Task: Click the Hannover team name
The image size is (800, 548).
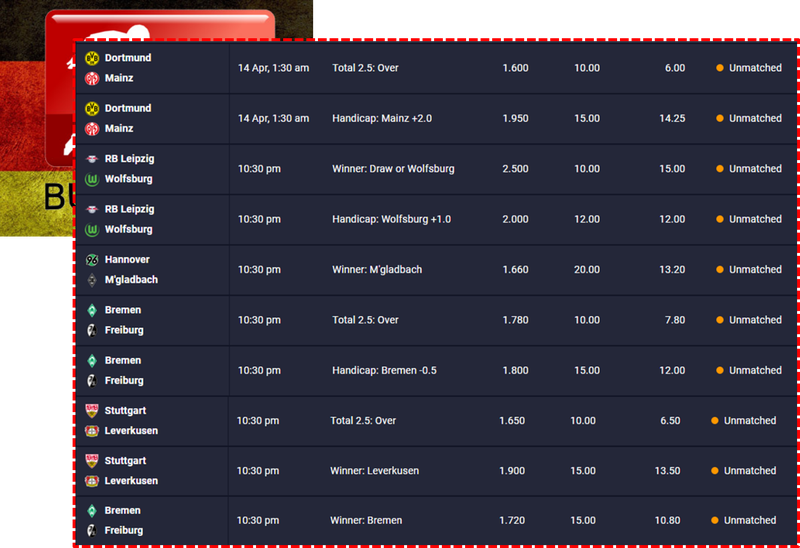Action: [x=127, y=260]
